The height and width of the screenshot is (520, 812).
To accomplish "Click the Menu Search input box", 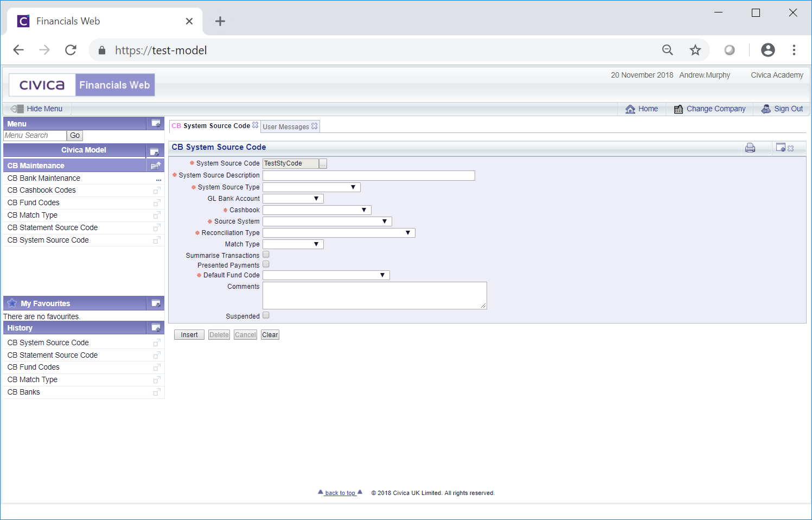I will pyautogui.click(x=35, y=136).
